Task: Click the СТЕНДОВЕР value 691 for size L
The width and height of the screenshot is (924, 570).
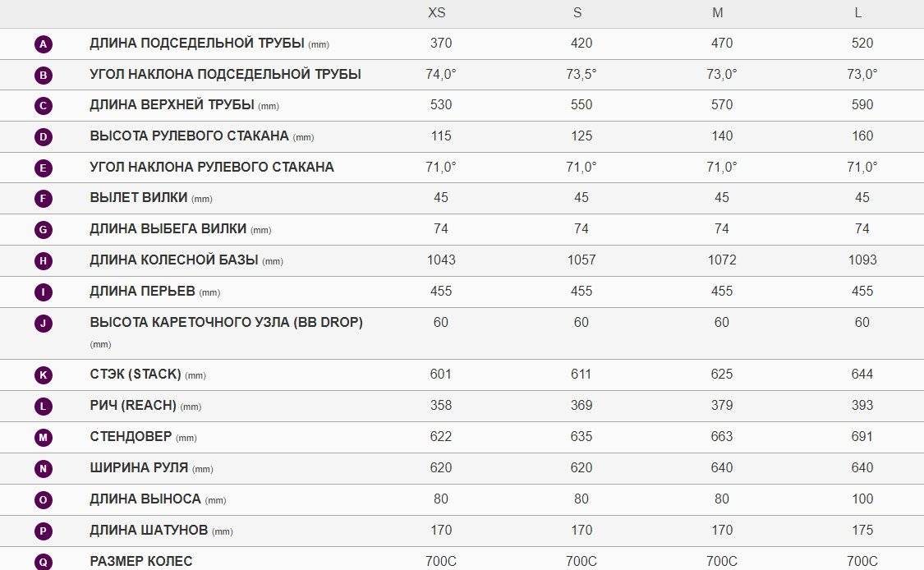Action: [x=862, y=437]
